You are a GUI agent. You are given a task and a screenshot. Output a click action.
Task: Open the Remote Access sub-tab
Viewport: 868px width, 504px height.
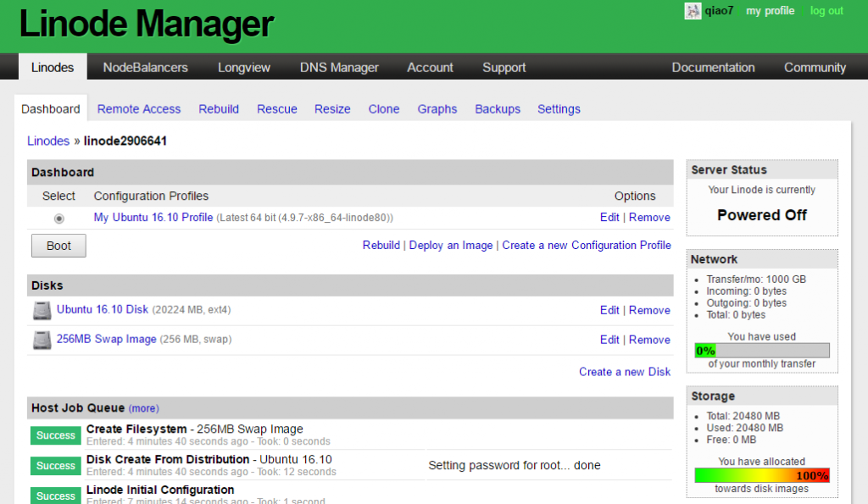click(139, 109)
